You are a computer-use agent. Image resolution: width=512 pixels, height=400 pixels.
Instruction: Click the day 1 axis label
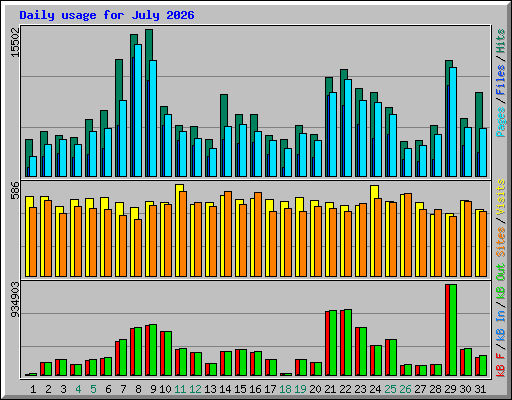tap(33, 389)
